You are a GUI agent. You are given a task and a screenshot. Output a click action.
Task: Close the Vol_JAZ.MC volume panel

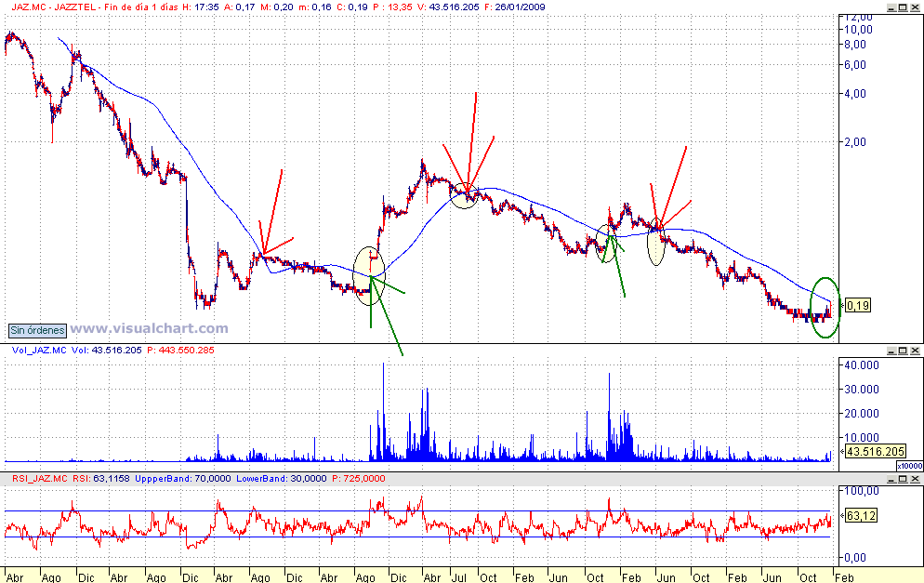[x=915, y=351]
